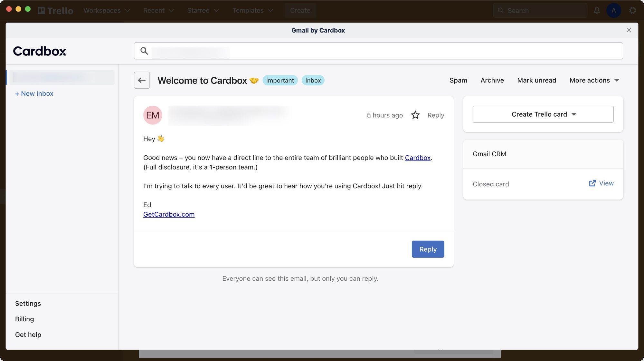Open the Templates menu
The width and height of the screenshot is (644, 361).
point(252,10)
